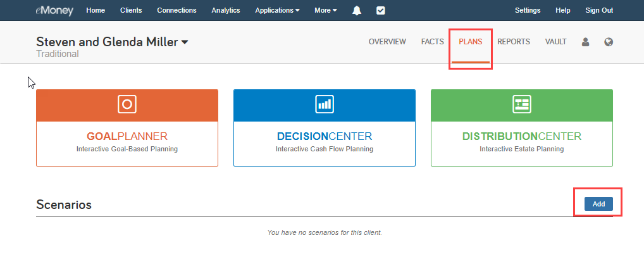This screenshot has height=271, width=644.
Task: Open the client profile person icon
Action: [x=586, y=42]
